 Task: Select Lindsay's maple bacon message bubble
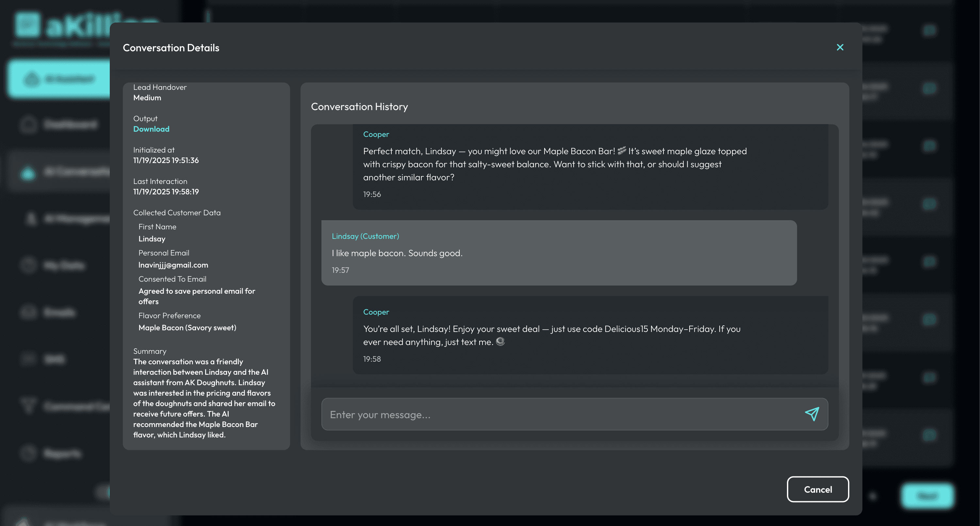(x=559, y=253)
